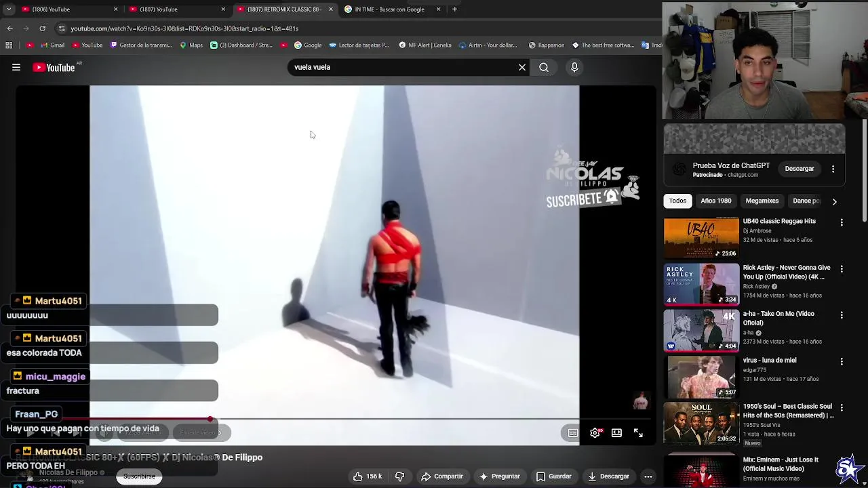This screenshot has height=488, width=868.
Task: Open the 'Airtm - Your dollar...' bookmark
Action: (x=489, y=45)
